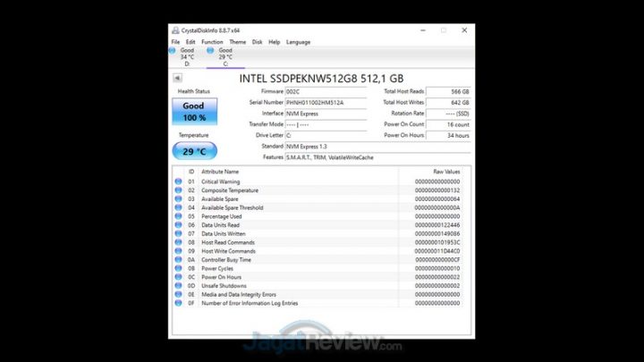
Task: Click the status orb beside Unsafe Shutdowns
Action: pos(178,285)
